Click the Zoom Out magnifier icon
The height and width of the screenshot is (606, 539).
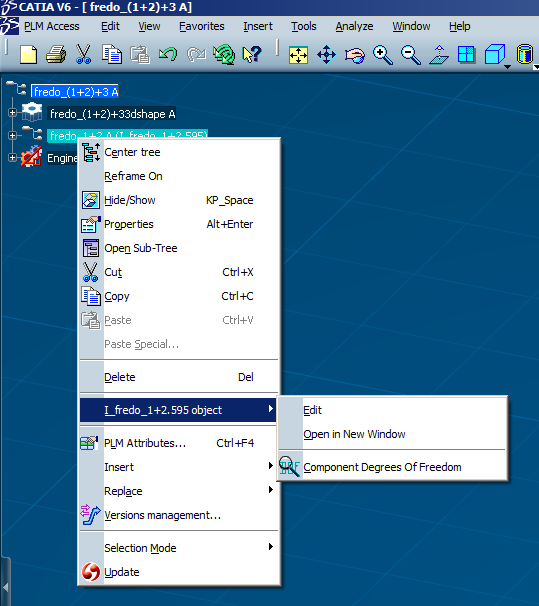coord(411,55)
